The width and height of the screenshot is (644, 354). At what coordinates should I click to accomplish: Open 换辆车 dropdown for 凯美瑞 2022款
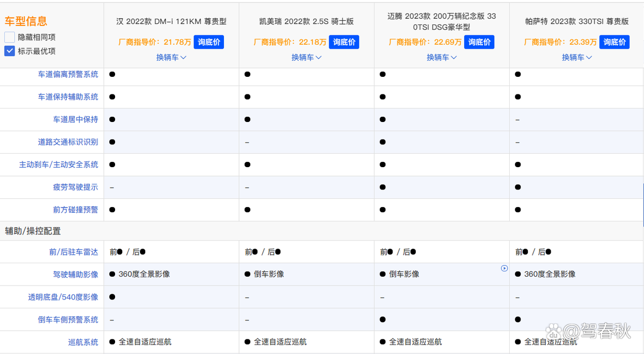click(306, 58)
